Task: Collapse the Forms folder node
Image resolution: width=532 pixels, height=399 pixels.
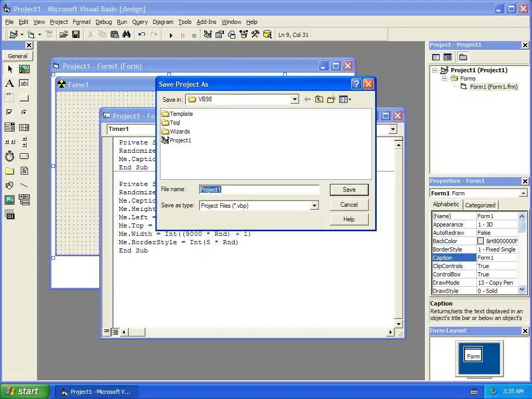Action: click(444, 78)
